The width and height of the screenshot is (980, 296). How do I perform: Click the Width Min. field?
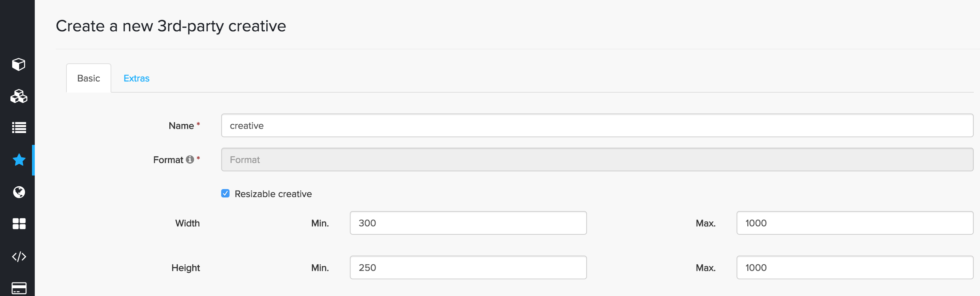click(468, 223)
